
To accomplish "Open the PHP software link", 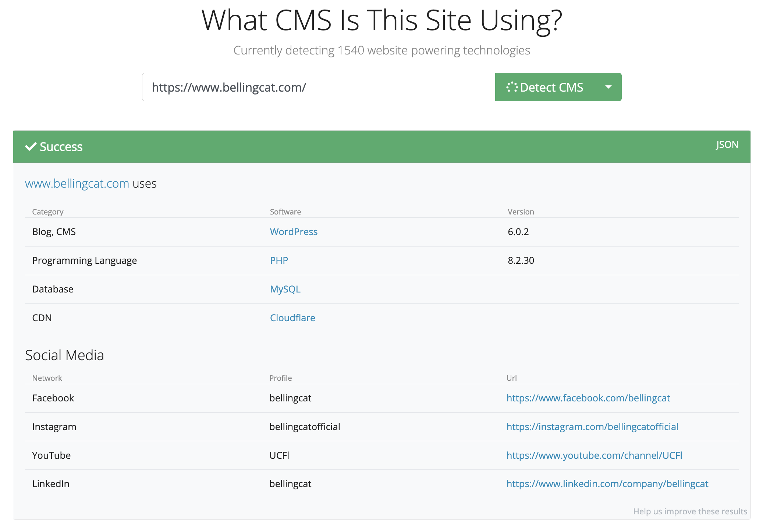I will pos(279,260).
